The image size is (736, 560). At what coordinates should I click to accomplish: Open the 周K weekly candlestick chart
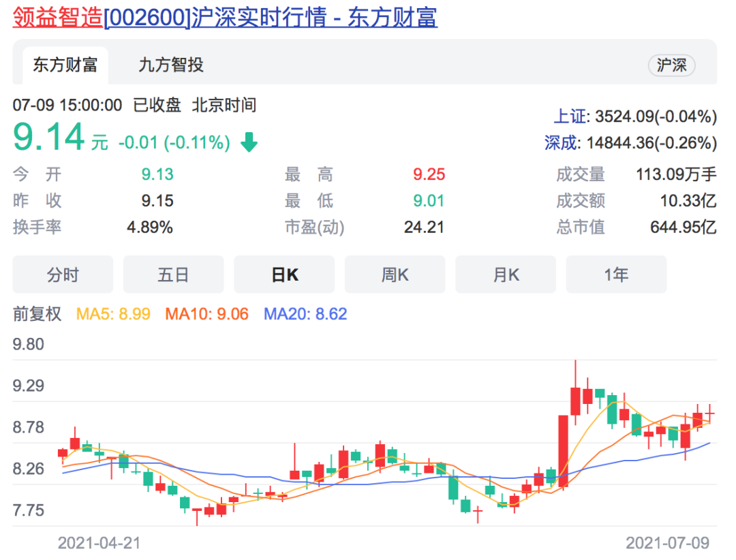[395, 274]
